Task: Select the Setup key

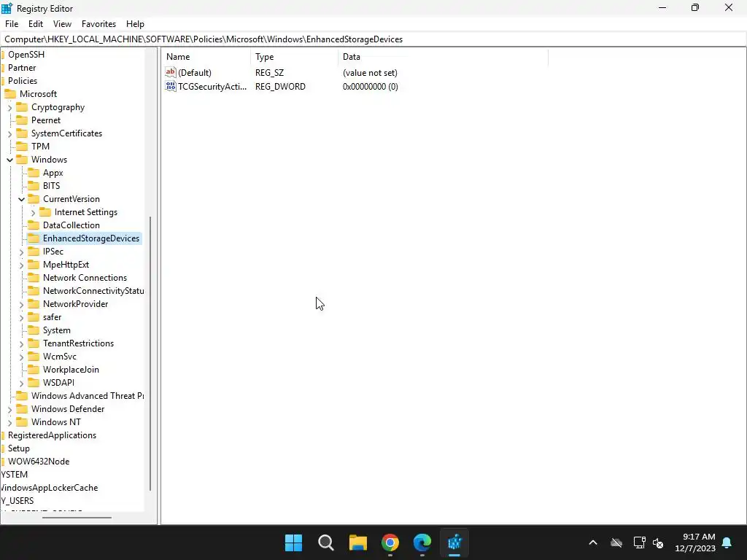Action: [18, 448]
